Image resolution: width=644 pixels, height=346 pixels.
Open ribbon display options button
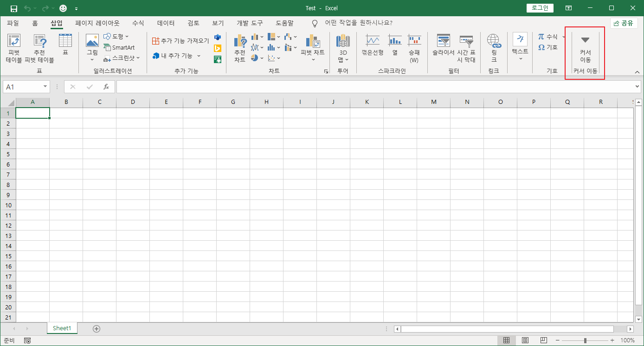[x=568, y=8]
